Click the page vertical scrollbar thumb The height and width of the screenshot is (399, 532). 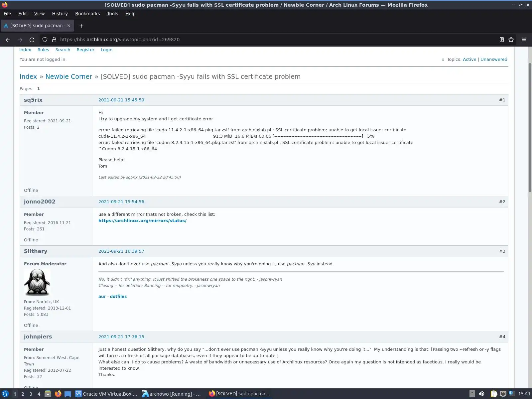click(x=530, y=127)
